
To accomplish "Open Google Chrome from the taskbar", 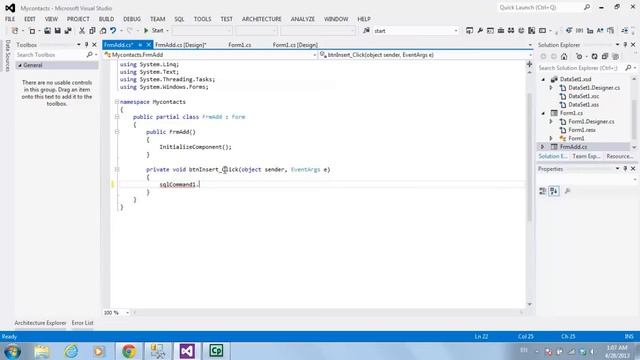I will point(129,351).
